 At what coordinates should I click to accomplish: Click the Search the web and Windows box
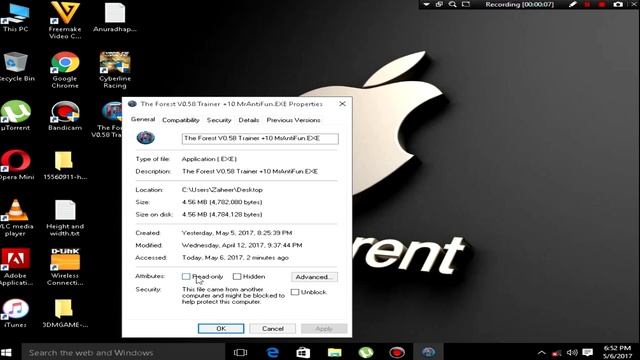click(x=123, y=352)
